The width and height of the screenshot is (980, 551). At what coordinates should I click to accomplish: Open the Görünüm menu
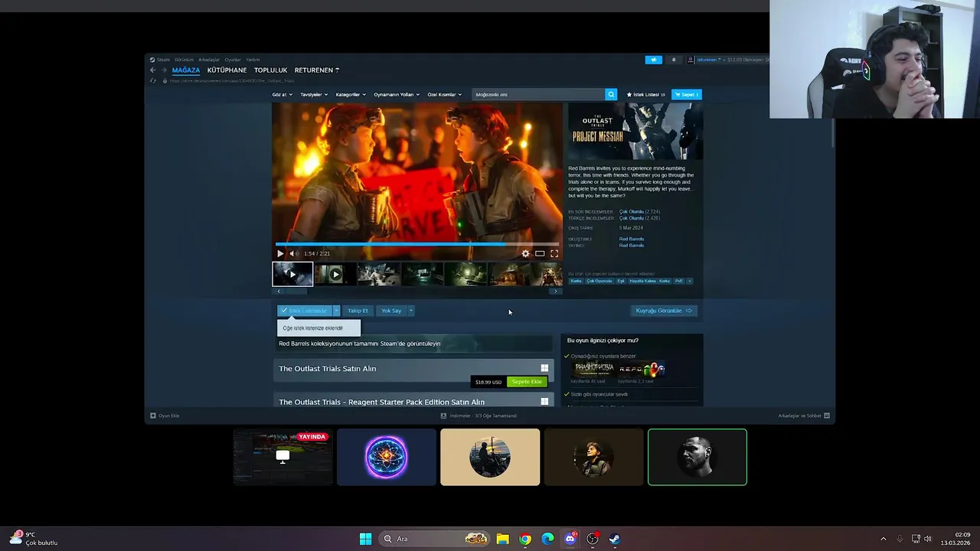(184, 60)
